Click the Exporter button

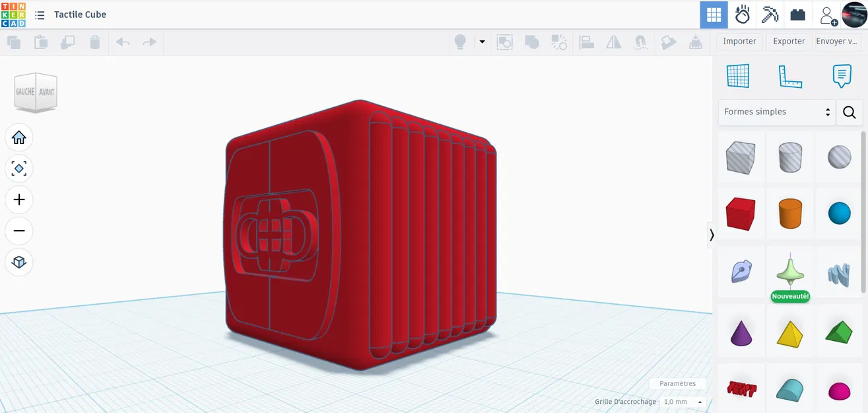788,41
